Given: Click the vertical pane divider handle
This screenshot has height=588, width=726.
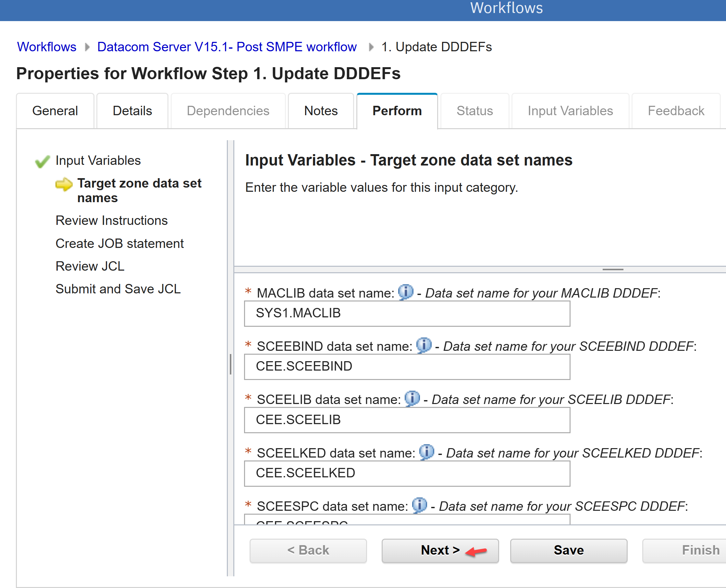Looking at the screenshot, I should [230, 364].
